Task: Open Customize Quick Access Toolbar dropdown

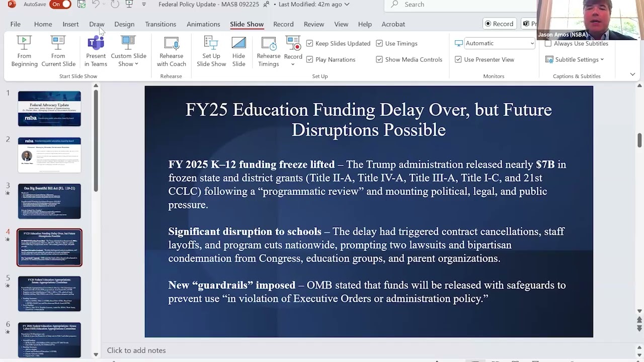Action: tap(144, 5)
